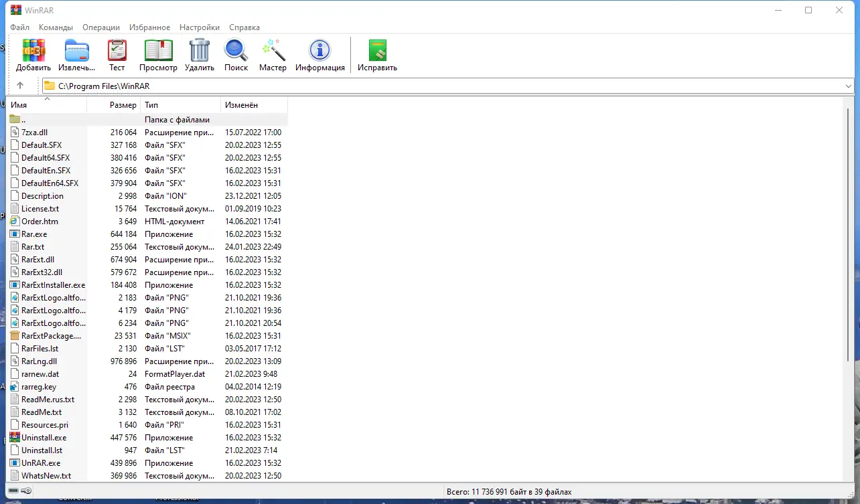Select the Default64.SFX row
The width and height of the screenshot is (860, 504).
click(x=147, y=158)
